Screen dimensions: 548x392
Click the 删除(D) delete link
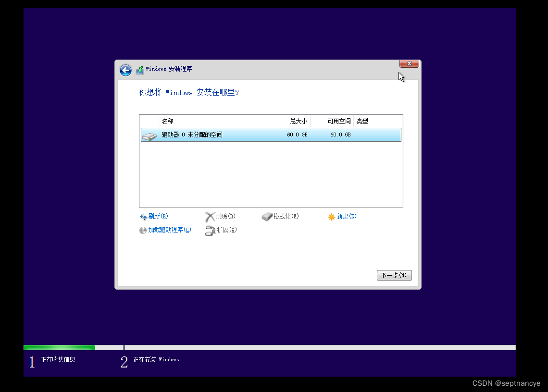click(x=225, y=216)
